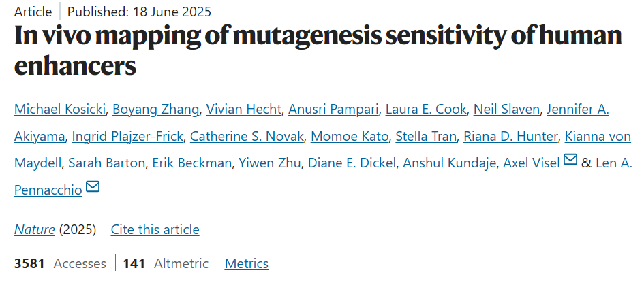Open Riana D. Hunter author info
Viewport: 644px width, 283px height.
click(510, 136)
